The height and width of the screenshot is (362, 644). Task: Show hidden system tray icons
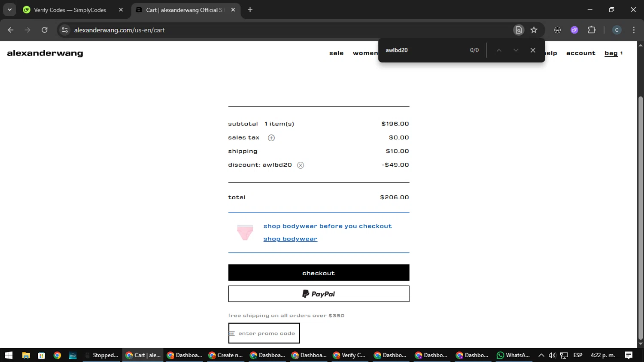pyautogui.click(x=541, y=355)
